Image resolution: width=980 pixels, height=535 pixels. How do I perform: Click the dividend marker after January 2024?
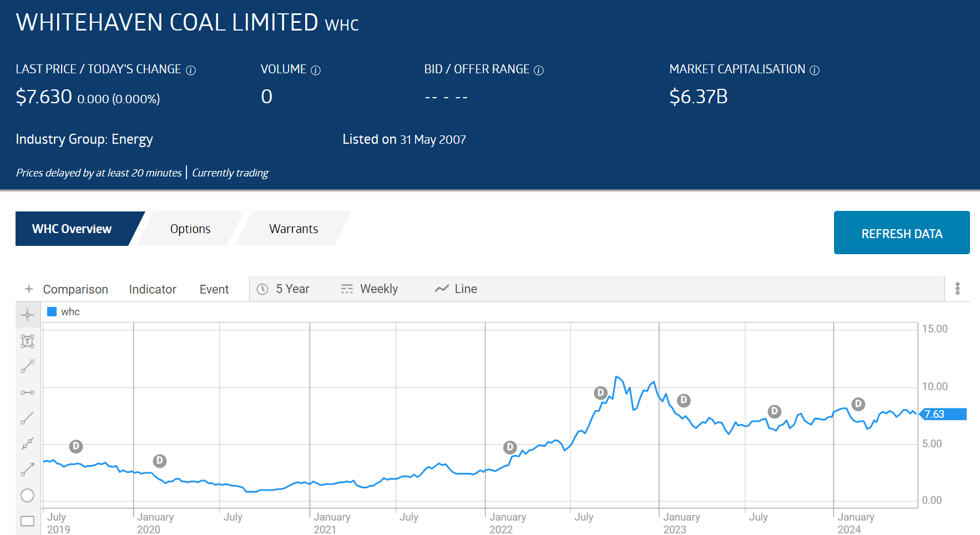(x=858, y=404)
